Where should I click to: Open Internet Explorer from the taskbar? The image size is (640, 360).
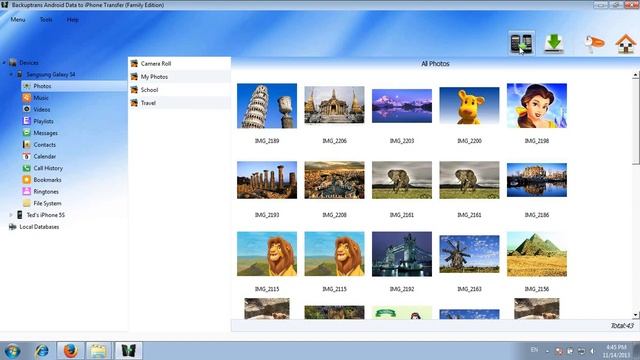42,351
